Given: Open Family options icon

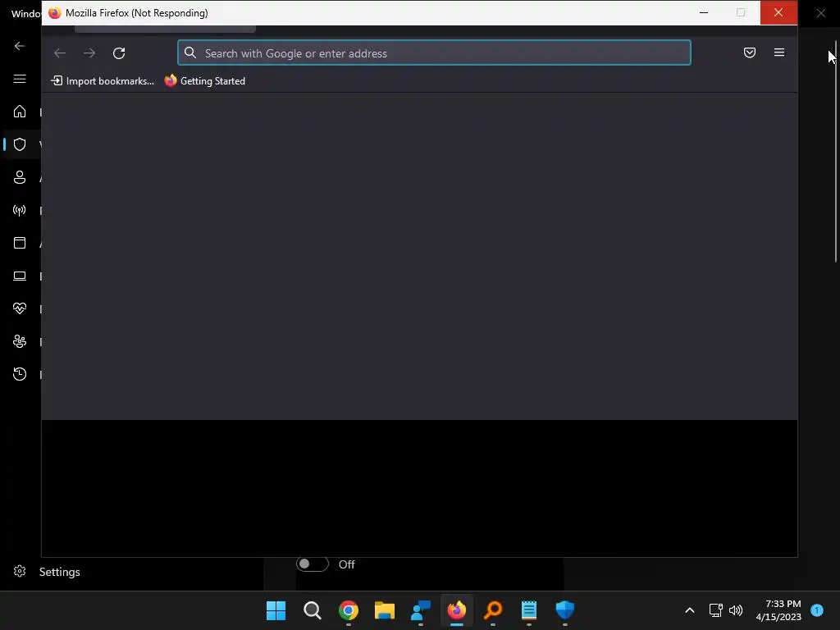Looking at the screenshot, I should (x=20, y=341).
